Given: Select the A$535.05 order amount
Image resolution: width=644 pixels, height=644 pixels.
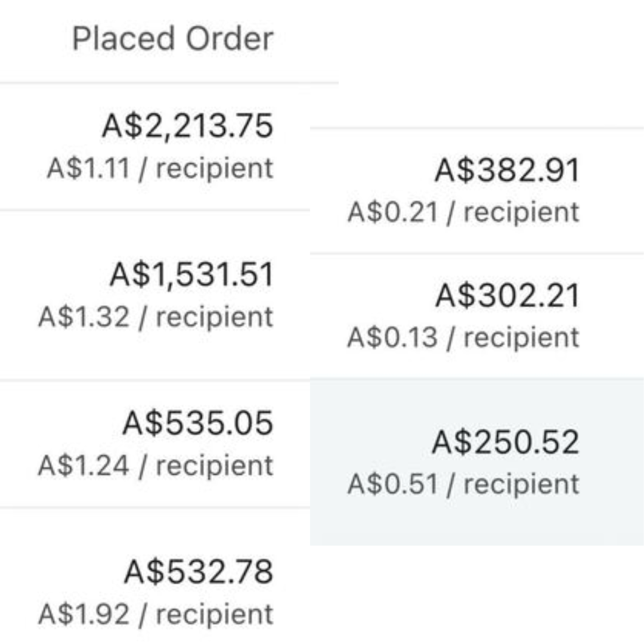Looking at the screenshot, I should [x=197, y=423].
